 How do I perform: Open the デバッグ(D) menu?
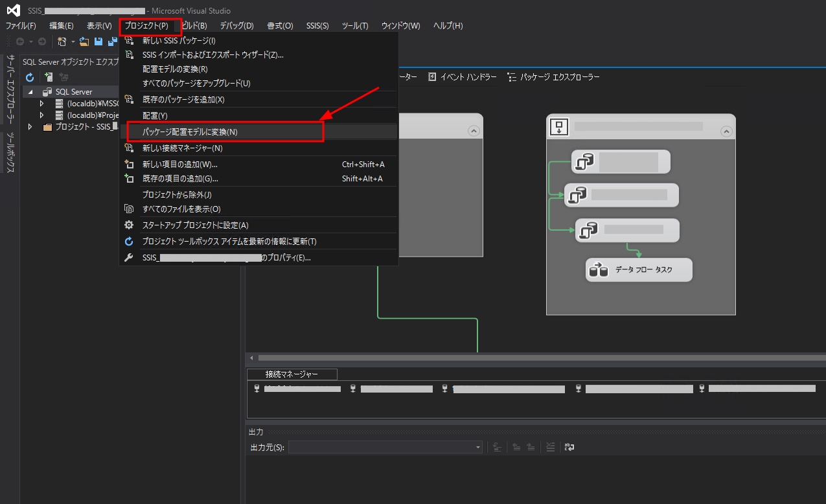click(x=236, y=26)
